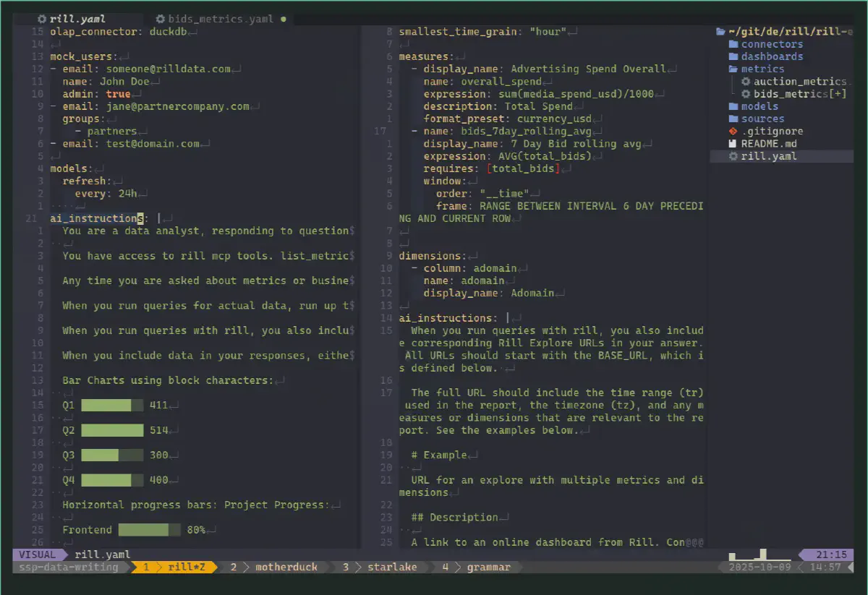This screenshot has height=595, width=868.
Task: Click the [+] modified marker after bids_metrics
Action: (x=838, y=94)
